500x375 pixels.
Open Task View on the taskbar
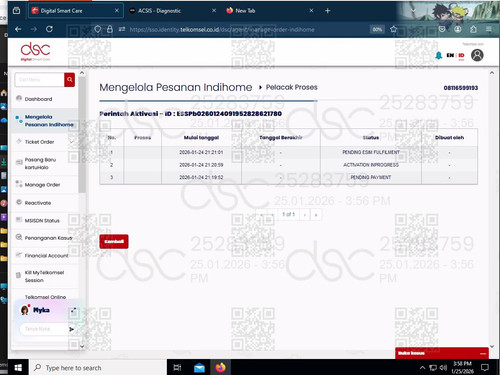[x=177, y=367]
